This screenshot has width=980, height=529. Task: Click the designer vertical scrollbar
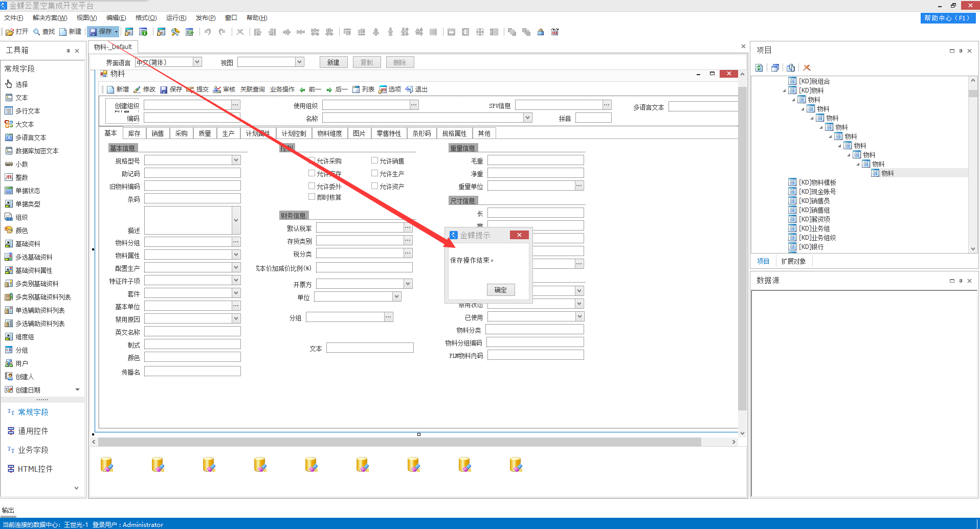(x=742, y=248)
